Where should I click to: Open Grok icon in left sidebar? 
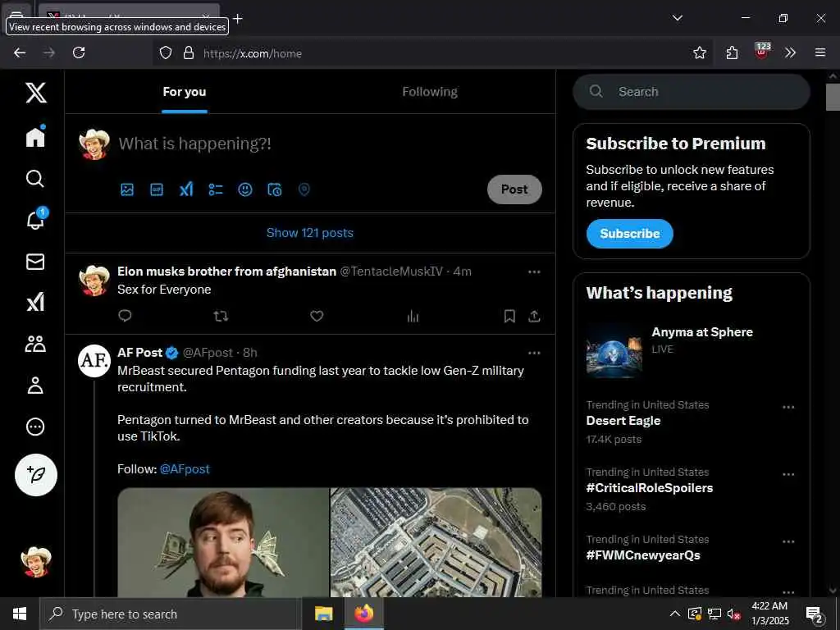tap(35, 303)
